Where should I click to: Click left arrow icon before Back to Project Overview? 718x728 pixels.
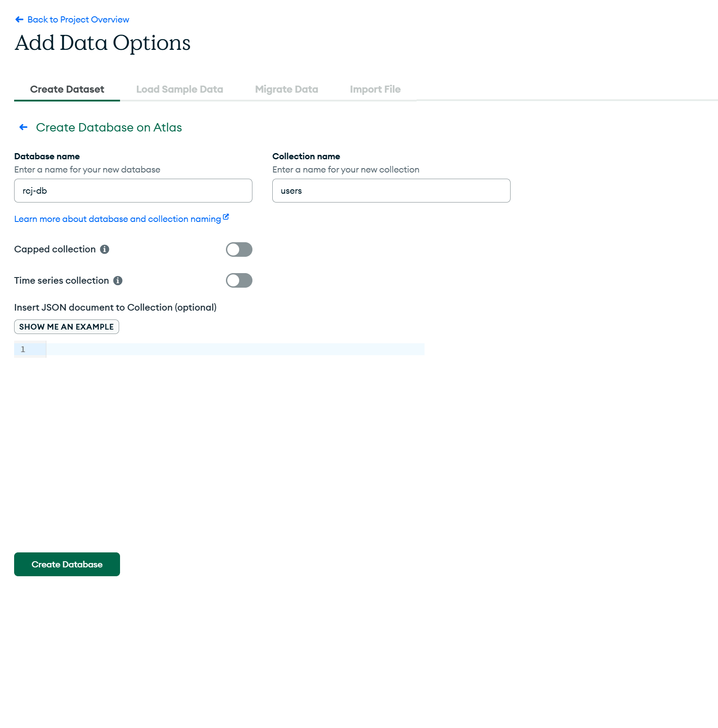click(19, 19)
